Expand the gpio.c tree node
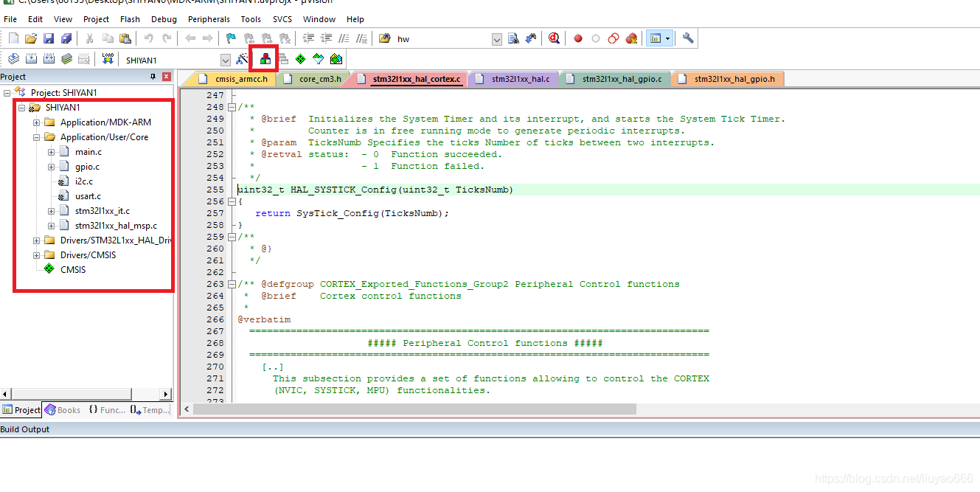This screenshot has width=980, height=492. (52, 167)
